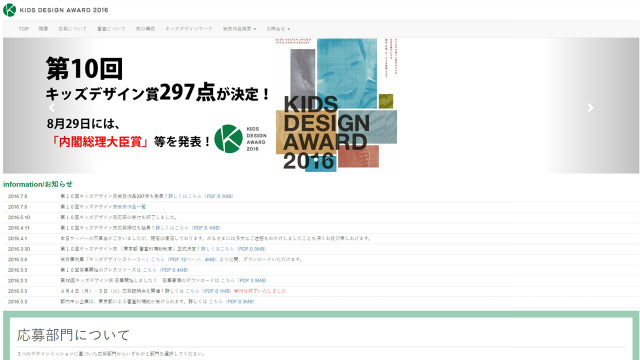Open 賞の構成 navigation item
The height and width of the screenshot is (360, 640).
point(145,29)
